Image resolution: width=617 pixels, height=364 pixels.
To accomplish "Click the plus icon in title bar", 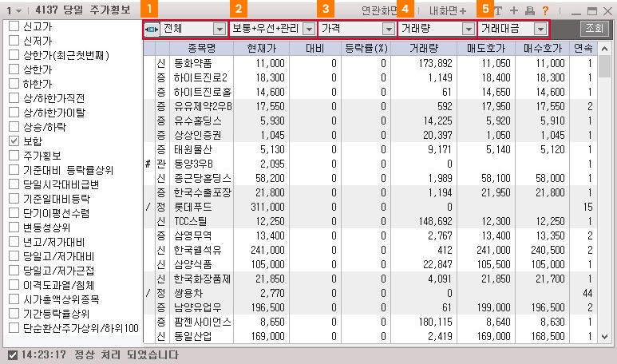I will click(514, 10).
